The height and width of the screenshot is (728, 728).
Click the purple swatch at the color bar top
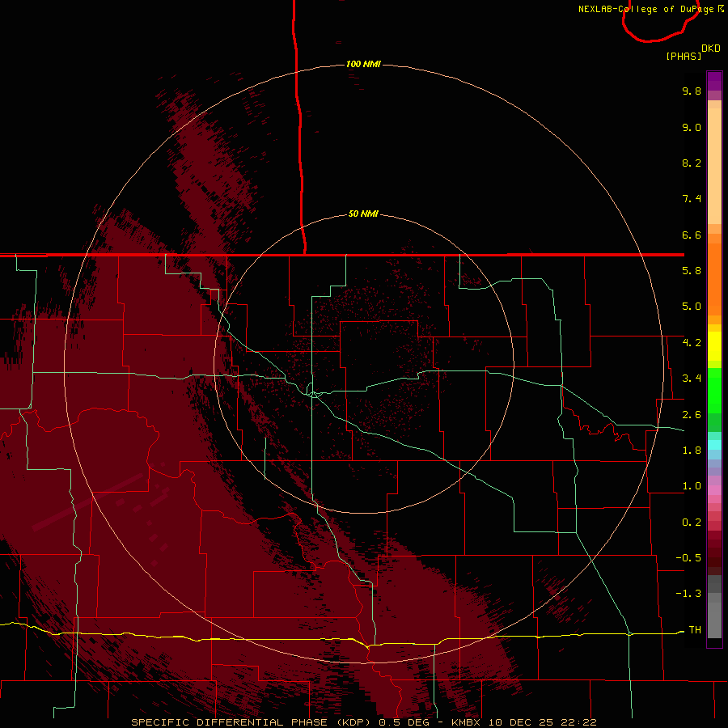pyautogui.click(x=714, y=81)
